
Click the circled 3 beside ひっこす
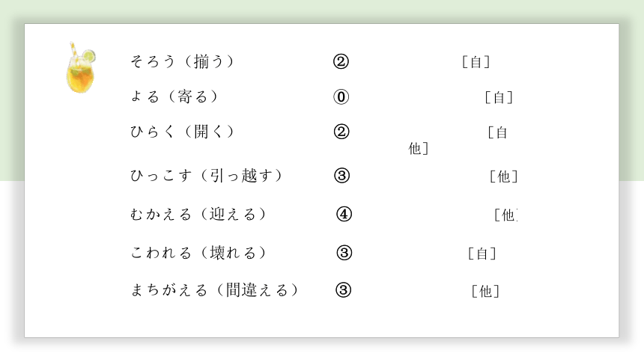click(341, 176)
